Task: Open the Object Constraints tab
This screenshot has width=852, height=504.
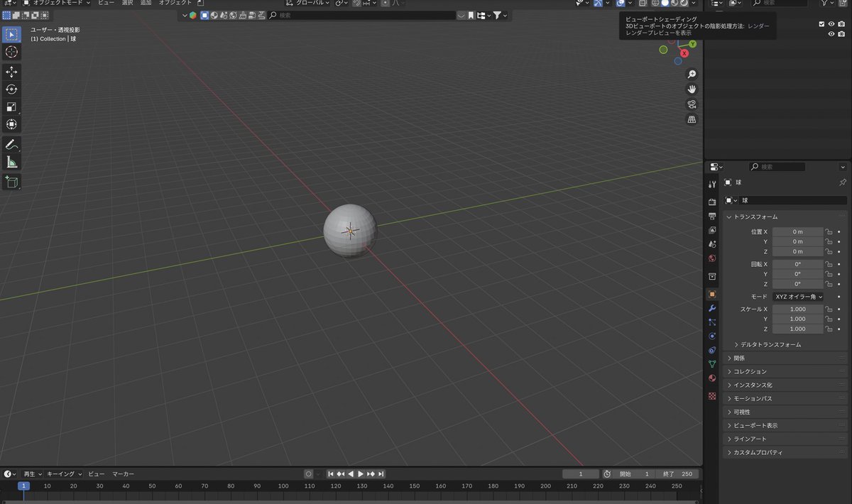Action: (x=712, y=350)
